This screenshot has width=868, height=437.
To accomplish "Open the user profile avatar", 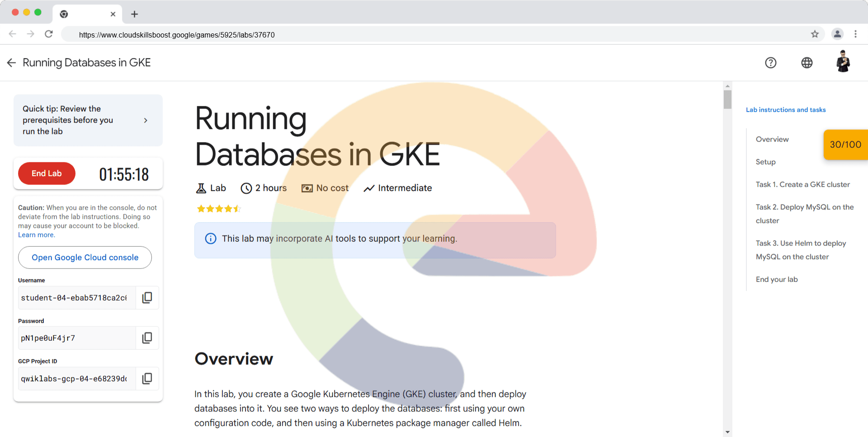I will click(843, 62).
